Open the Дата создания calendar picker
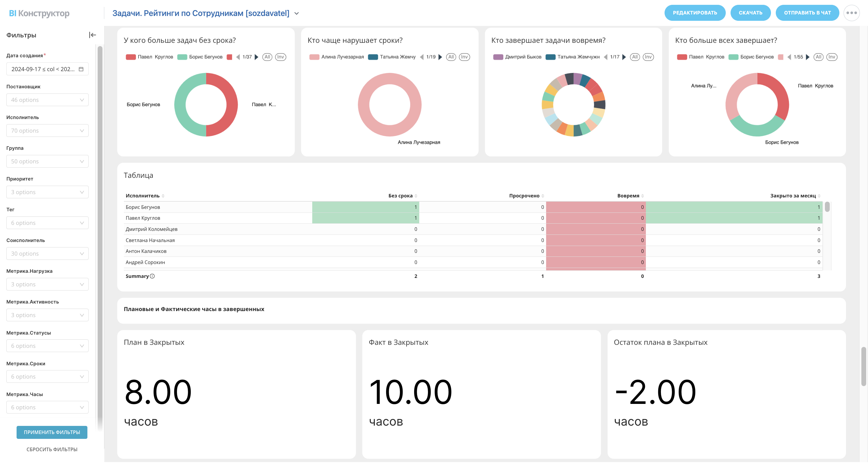This screenshot has width=868, height=469. tap(81, 69)
